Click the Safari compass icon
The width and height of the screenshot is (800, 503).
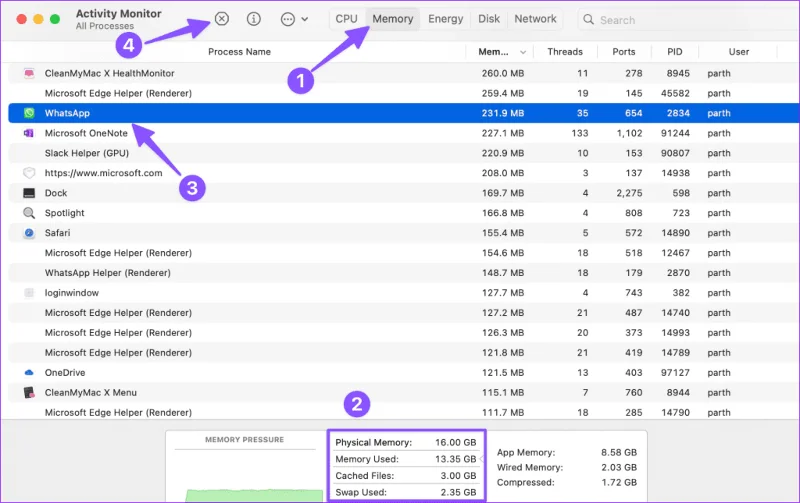point(29,233)
